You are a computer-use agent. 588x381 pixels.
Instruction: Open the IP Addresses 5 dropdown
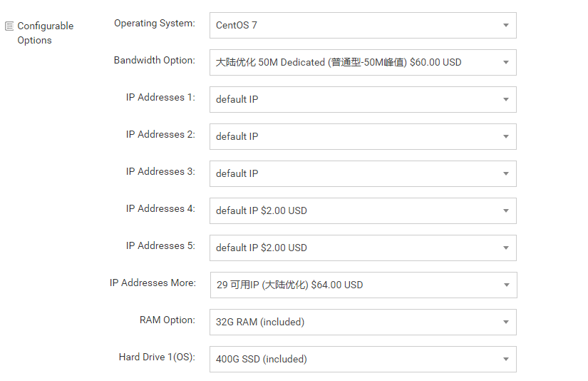pos(362,248)
